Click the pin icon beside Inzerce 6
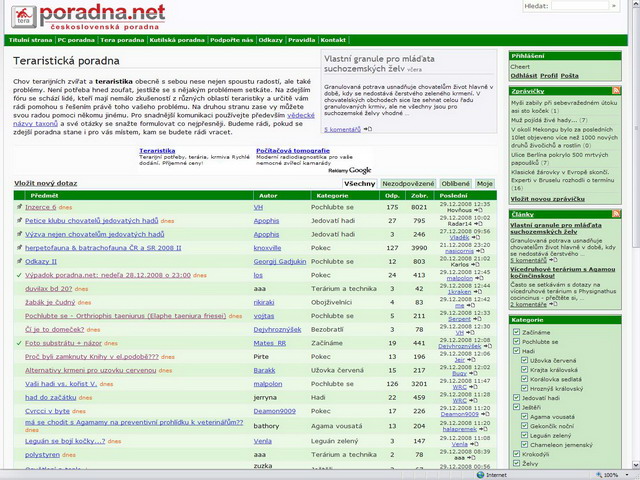Image resolution: width=640 pixels, height=480 pixels. 19,207
